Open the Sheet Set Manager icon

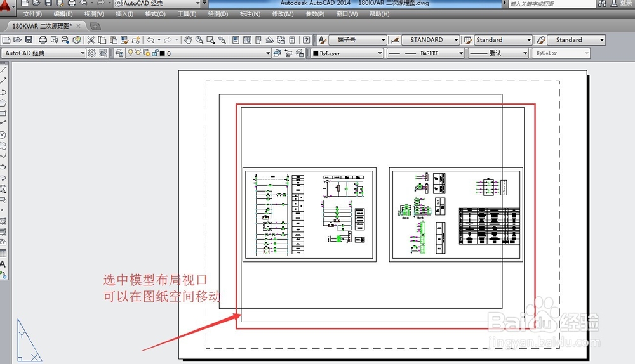coord(270,40)
